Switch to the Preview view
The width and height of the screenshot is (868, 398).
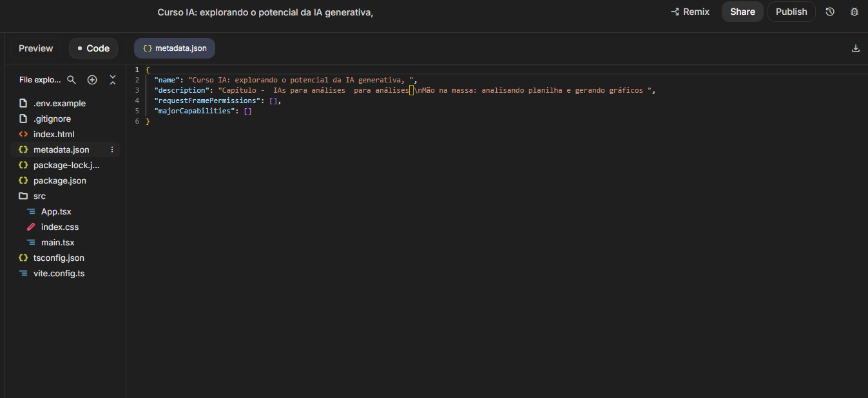(x=36, y=48)
